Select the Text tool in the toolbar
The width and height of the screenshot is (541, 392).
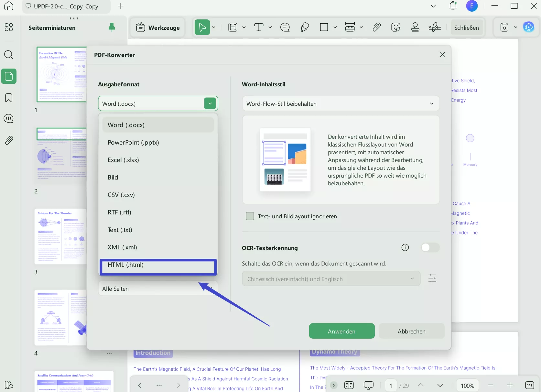coord(259,27)
